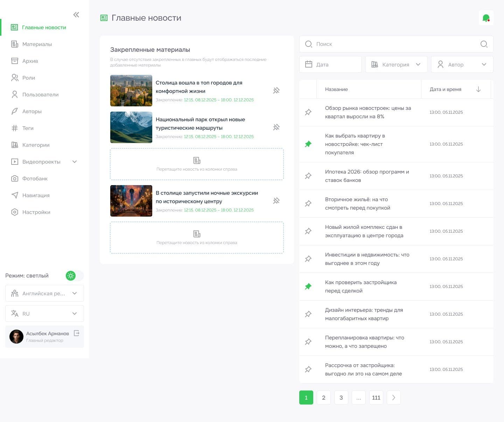Image resolution: width=504 pixels, height=422 pixels.
Task: Open the Автор filter dropdown
Action: 462,64
